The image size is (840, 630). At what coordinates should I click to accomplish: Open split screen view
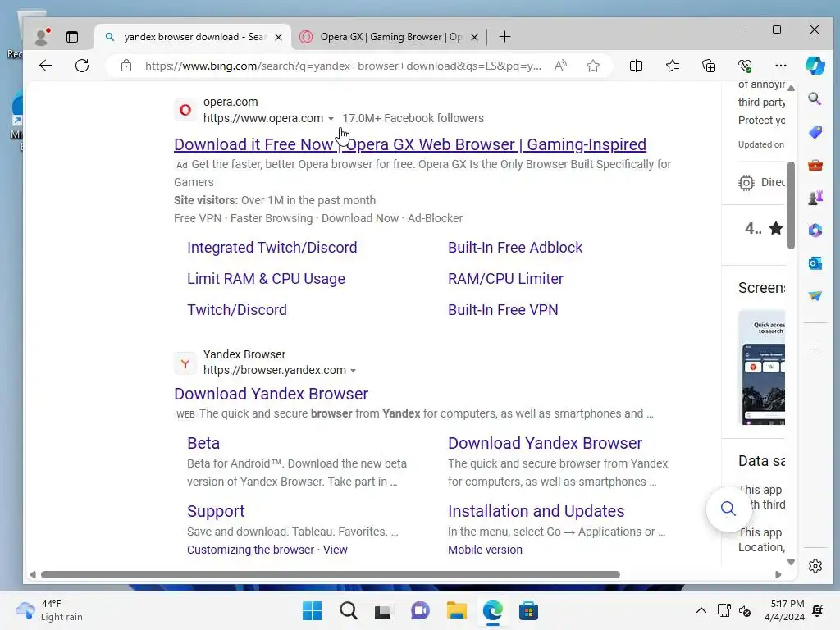click(636, 66)
